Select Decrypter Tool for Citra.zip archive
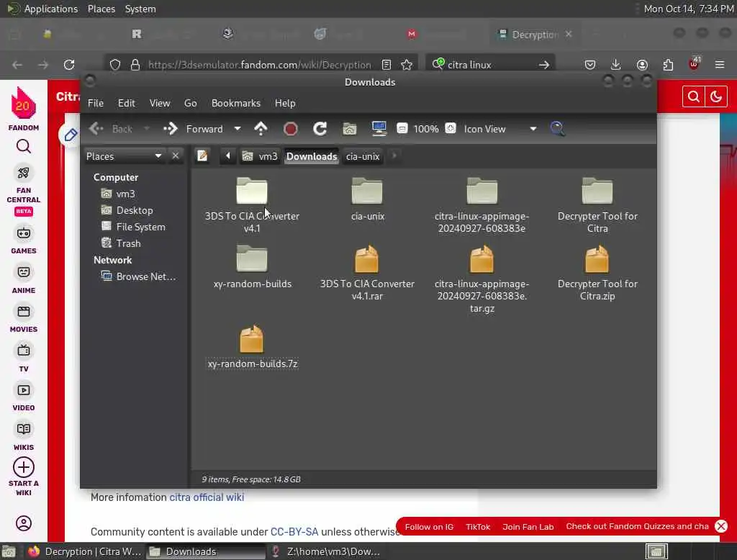Viewport: 737px width, 560px height. [x=597, y=260]
